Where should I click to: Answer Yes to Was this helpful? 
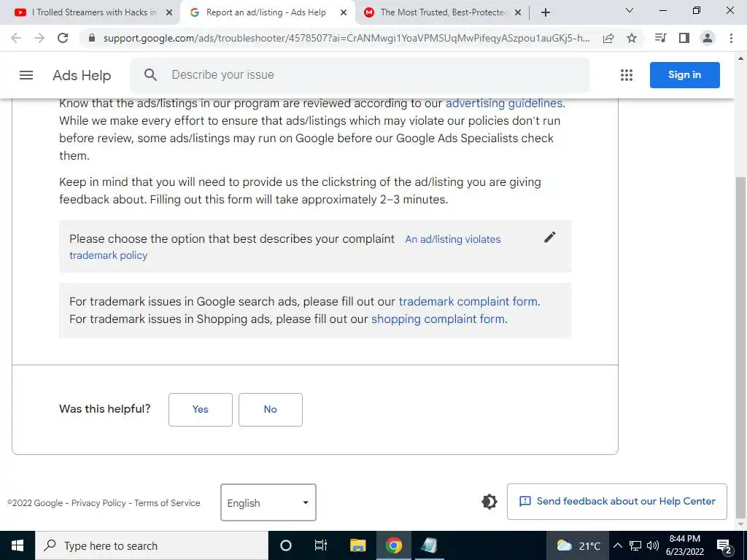point(201,410)
